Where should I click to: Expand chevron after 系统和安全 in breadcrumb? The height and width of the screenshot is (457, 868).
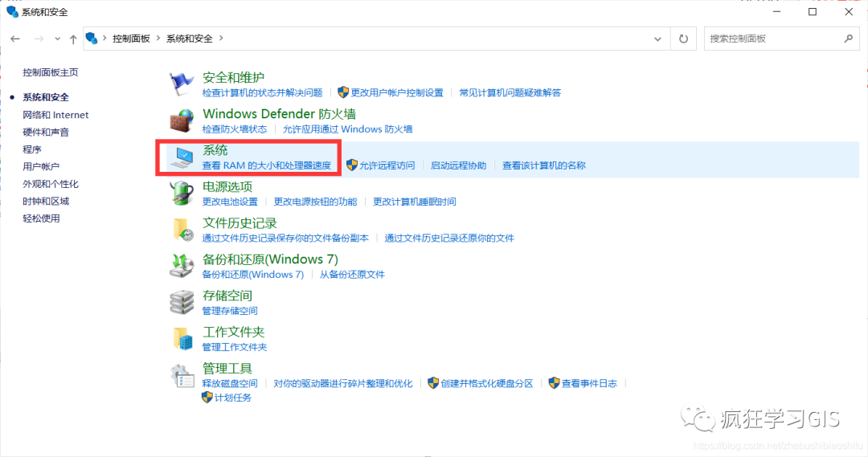[222, 39]
